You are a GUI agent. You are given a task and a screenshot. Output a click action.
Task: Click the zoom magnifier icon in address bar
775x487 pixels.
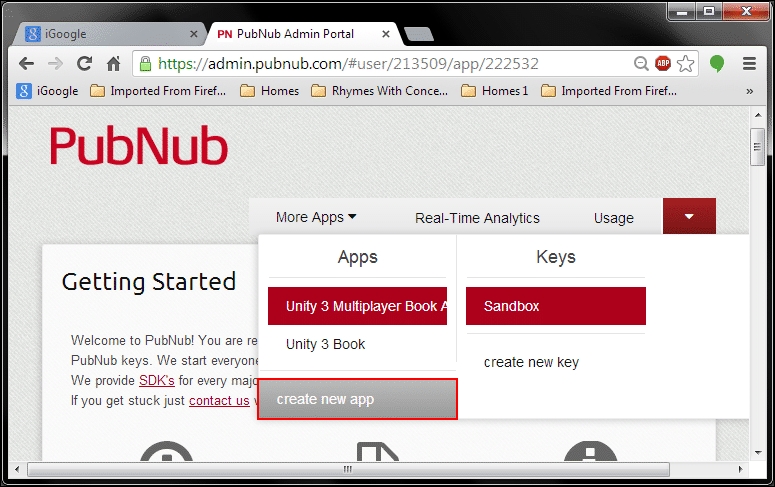click(x=641, y=63)
